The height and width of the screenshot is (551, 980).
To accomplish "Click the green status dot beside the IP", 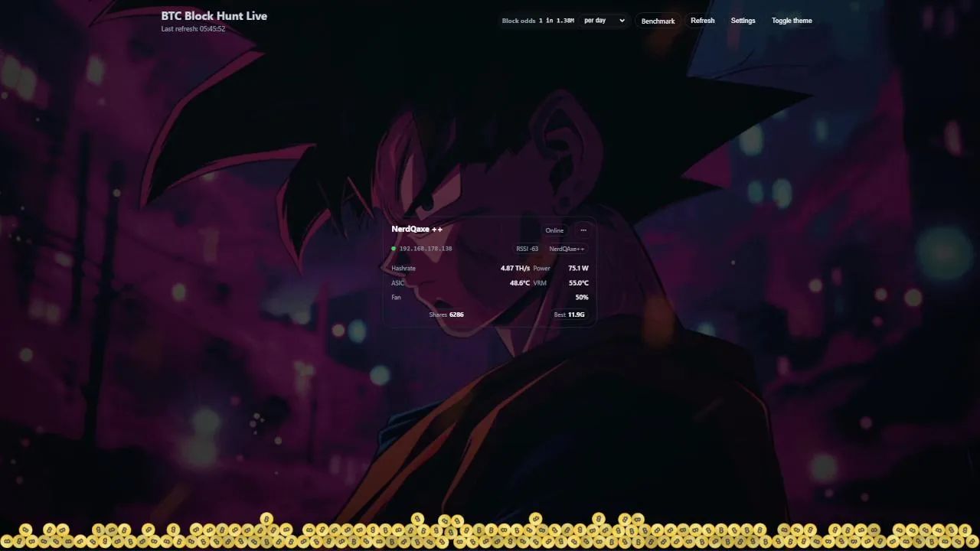I will [394, 249].
